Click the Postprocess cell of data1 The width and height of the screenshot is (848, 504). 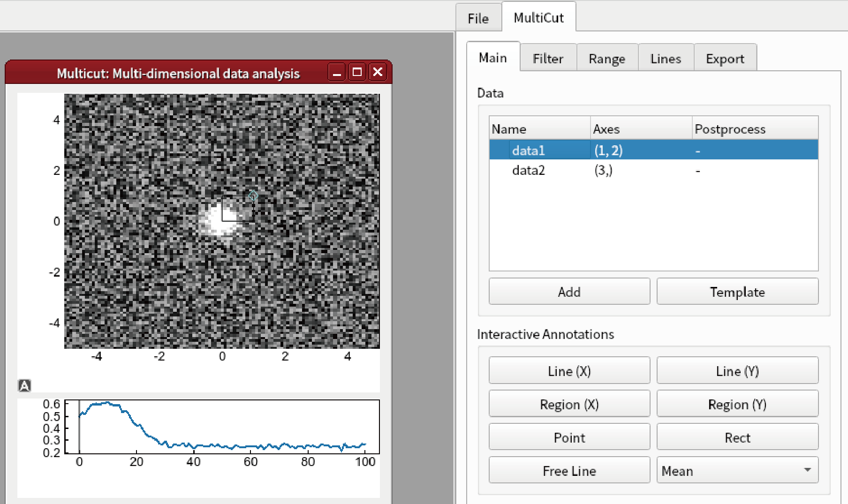click(755, 150)
